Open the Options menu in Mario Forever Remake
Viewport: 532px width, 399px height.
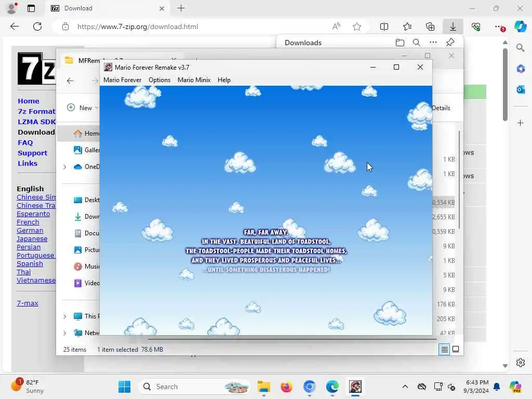pyautogui.click(x=159, y=79)
